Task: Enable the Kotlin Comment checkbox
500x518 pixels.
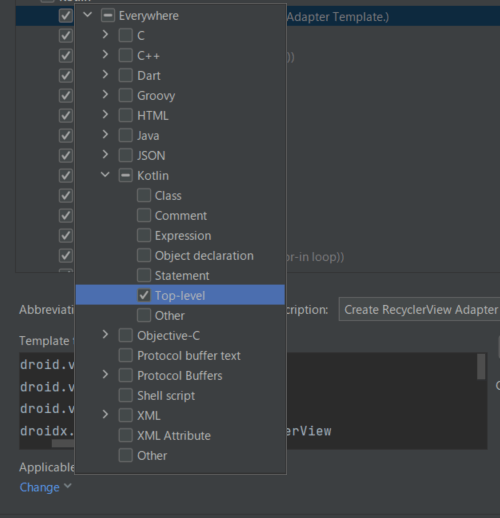Action: pyautogui.click(x=144, y=215)
